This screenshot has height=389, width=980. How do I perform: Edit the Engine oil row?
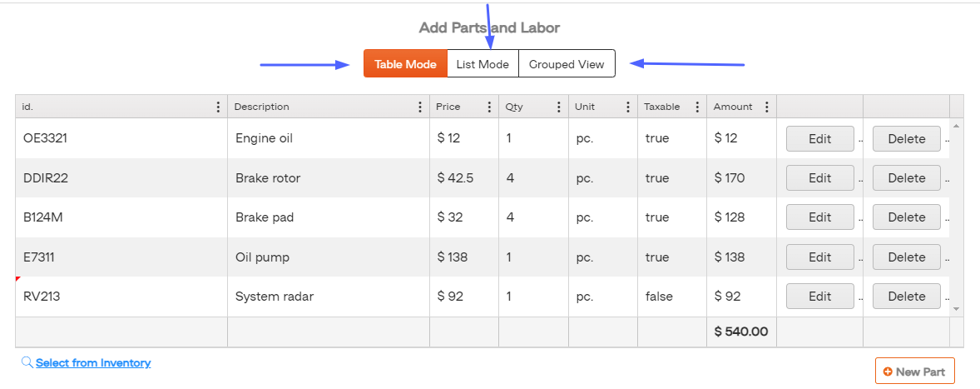coord(819,139)
